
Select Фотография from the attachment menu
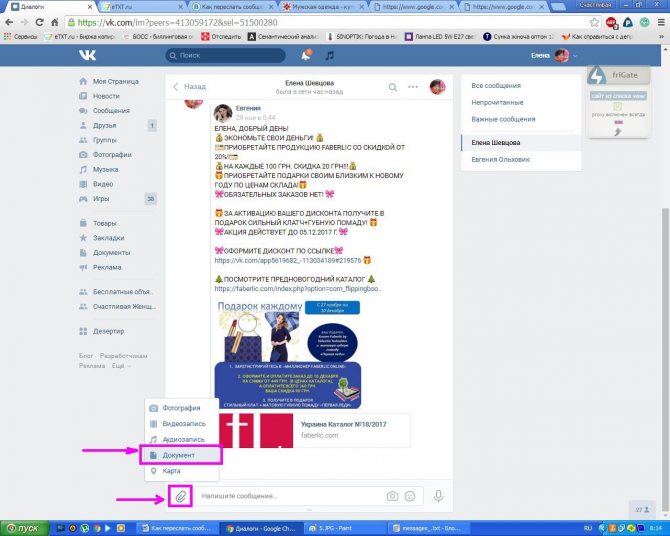pyautogui.click(x=180, y=408)
